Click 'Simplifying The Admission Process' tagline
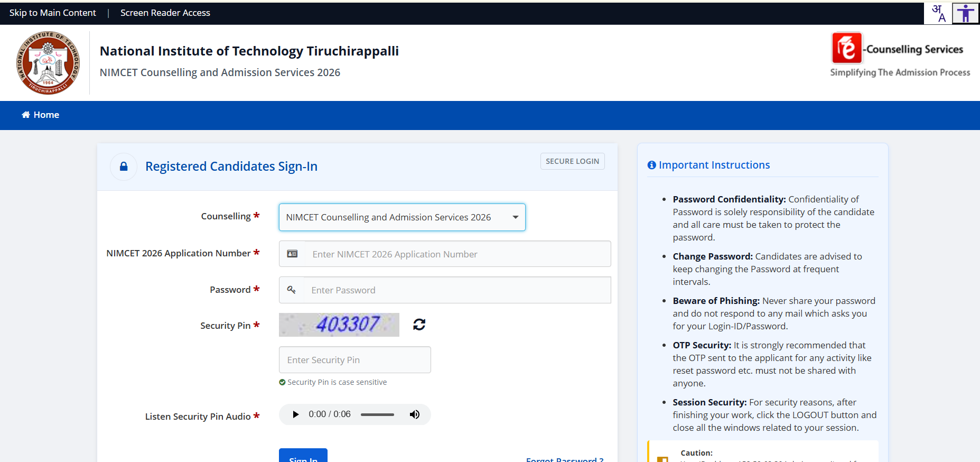 pos(900,72)
